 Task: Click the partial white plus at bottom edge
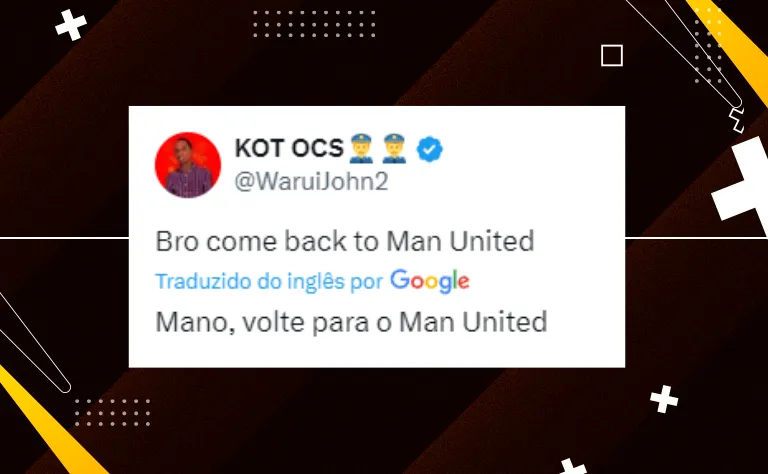[572, 466]
